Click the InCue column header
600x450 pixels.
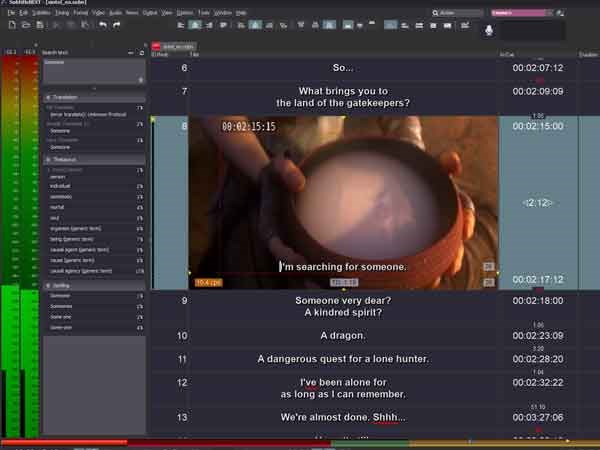507,54
